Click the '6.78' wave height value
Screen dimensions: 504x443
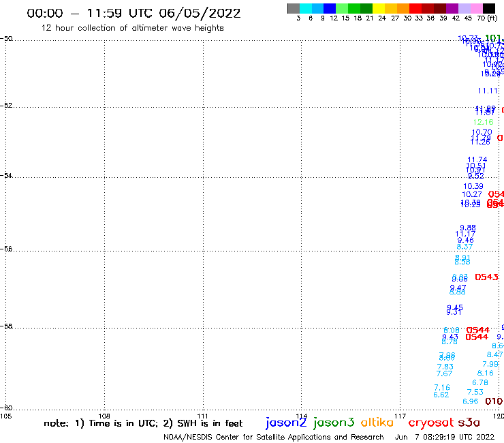(x=480, y=383)
